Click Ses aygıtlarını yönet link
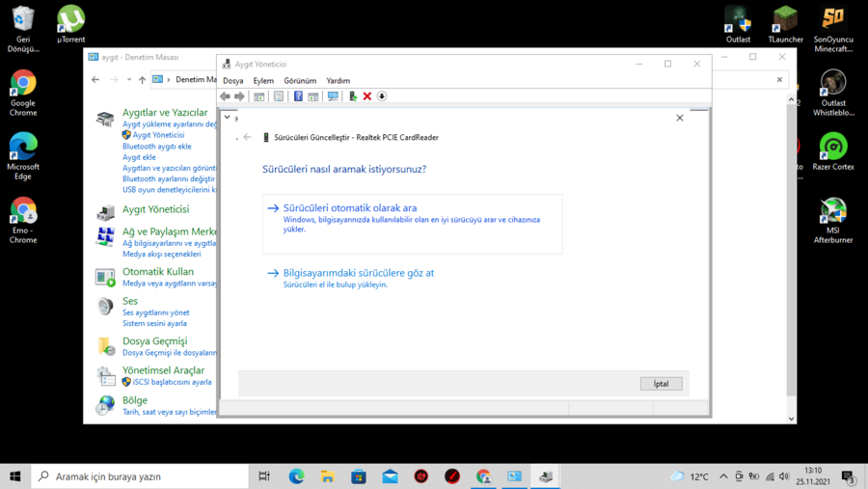 155,312
